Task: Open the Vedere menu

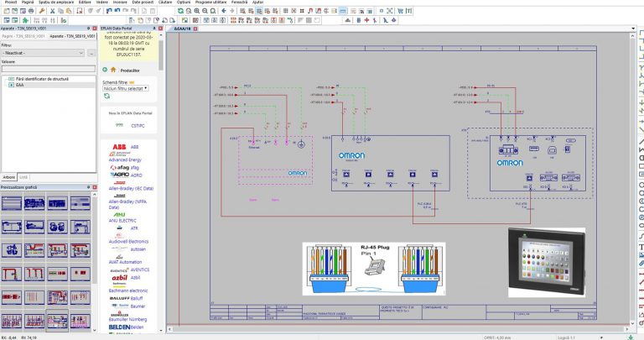Action: 101,2
